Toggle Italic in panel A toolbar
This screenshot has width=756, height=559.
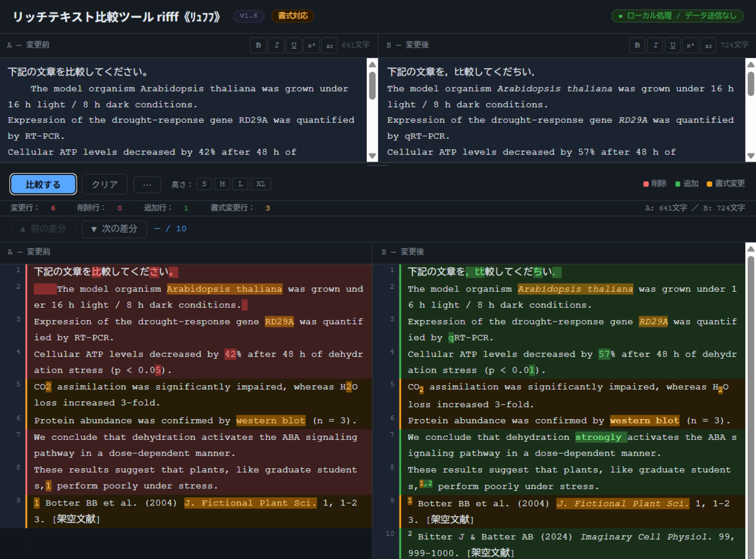[275, 45]
